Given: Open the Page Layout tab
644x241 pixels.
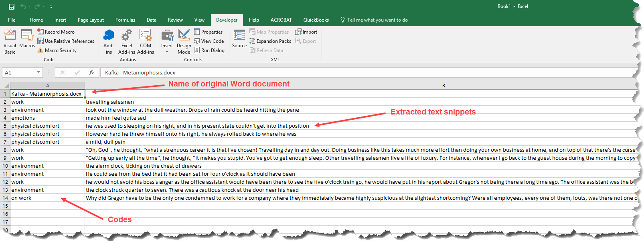Looking at the screenshot, I should click(91, 20).
